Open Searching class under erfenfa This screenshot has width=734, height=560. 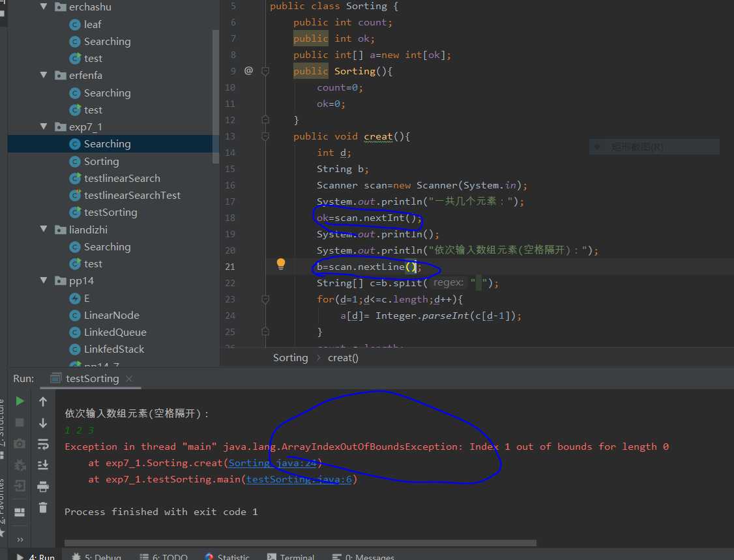(107, 93)
